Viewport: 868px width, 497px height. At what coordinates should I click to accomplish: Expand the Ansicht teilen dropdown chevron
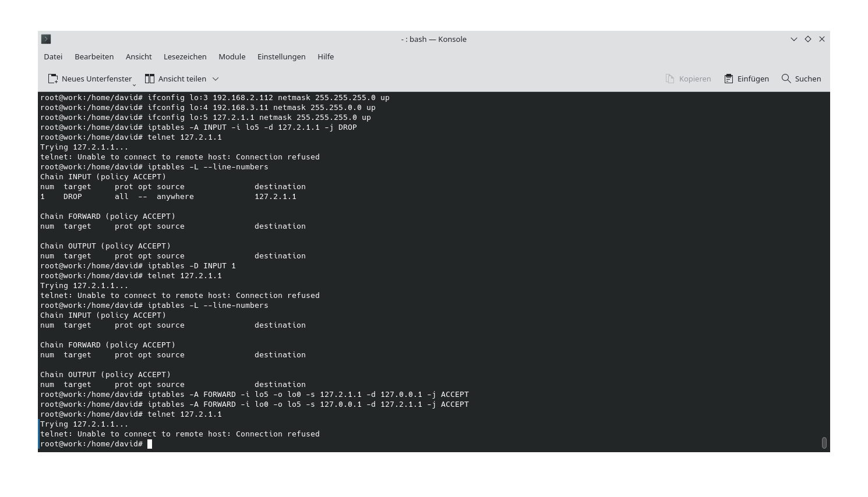215,79
